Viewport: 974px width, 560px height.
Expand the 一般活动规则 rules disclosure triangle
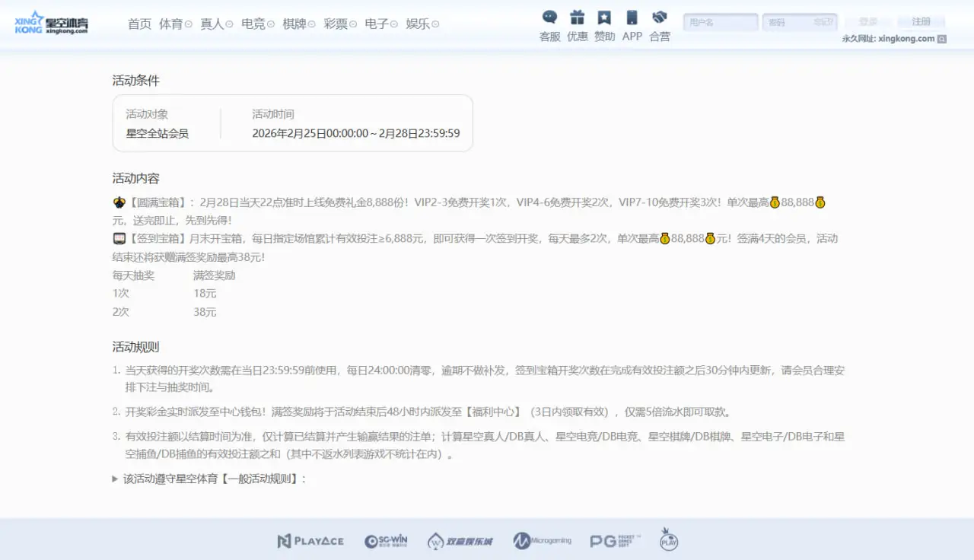pyautogui.click(x=115, y=479)
